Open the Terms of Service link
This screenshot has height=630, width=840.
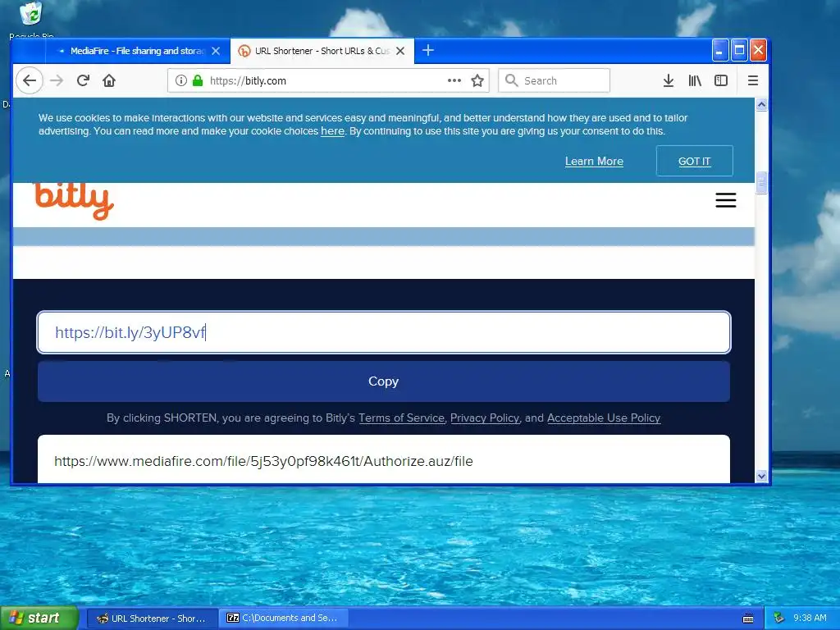(x=401, y=418)
